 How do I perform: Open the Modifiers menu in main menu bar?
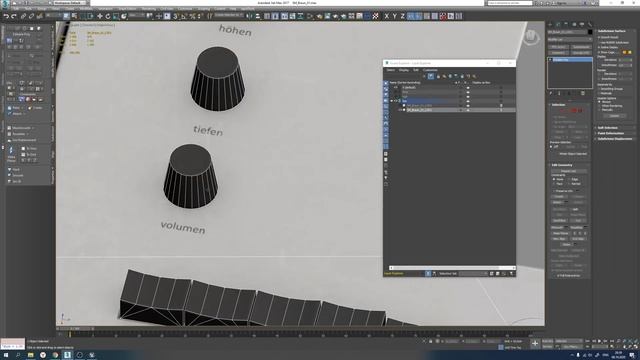pos(86,9)
